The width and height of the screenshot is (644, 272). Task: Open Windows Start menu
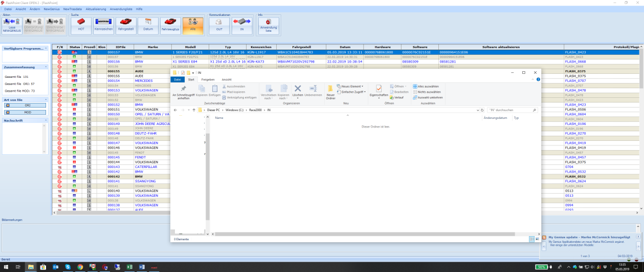tap(5, 267)
